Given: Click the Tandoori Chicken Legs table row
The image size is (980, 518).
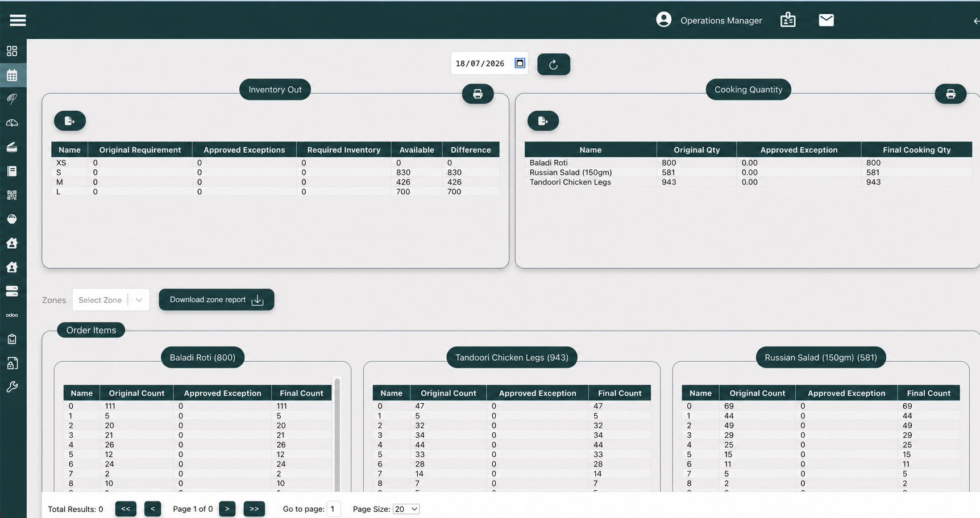Looking at the screenshot, I should (748, 182).
